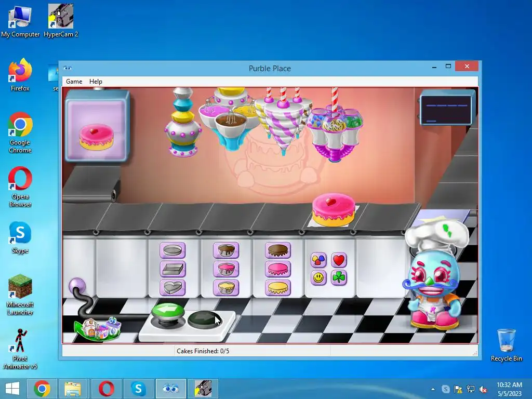The height and width of the screenshot is (399, 532).
Task: Apply the pink icing button
Action: [278, 270]
